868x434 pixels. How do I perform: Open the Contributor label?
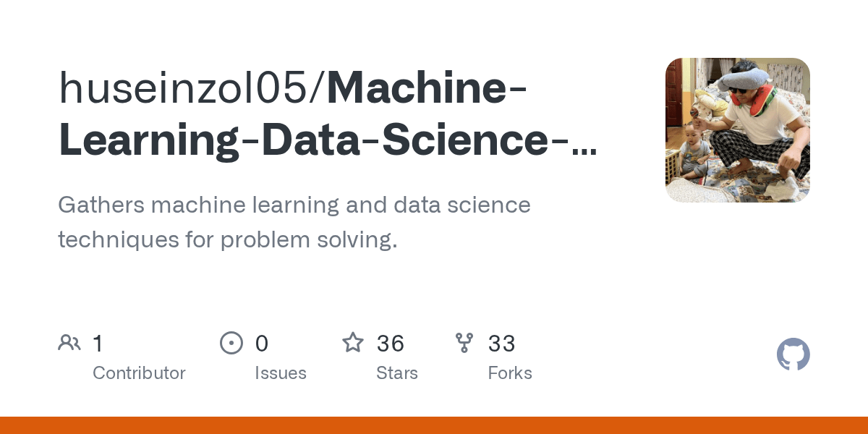(139, 373)
